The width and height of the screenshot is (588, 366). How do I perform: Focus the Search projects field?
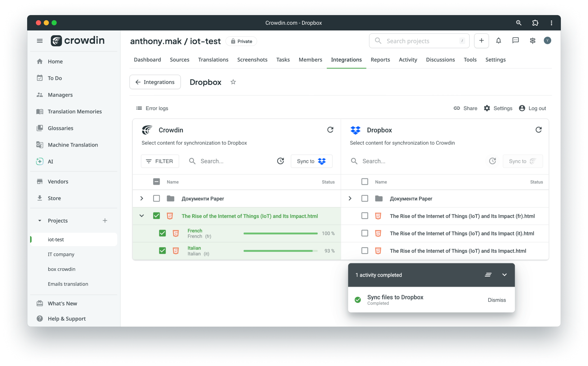pos(419,41)
